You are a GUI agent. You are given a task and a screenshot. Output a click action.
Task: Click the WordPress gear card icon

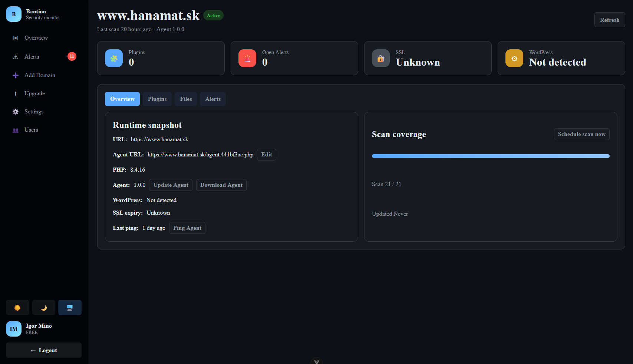[x=514, y=58]
